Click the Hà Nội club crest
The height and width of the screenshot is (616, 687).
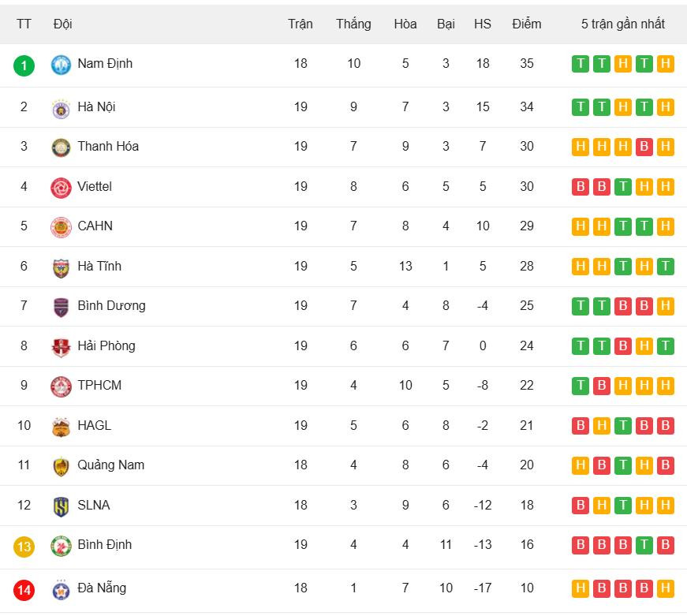(x=61, y=108)
